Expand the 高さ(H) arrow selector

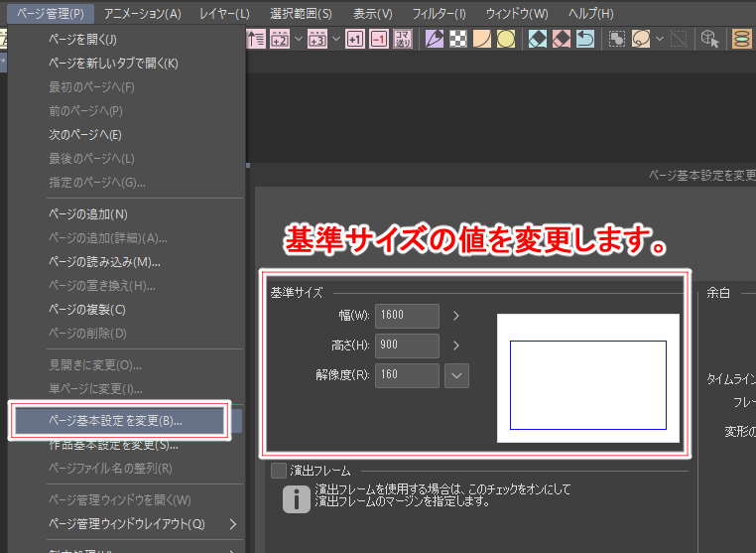[x=456, y=346]
